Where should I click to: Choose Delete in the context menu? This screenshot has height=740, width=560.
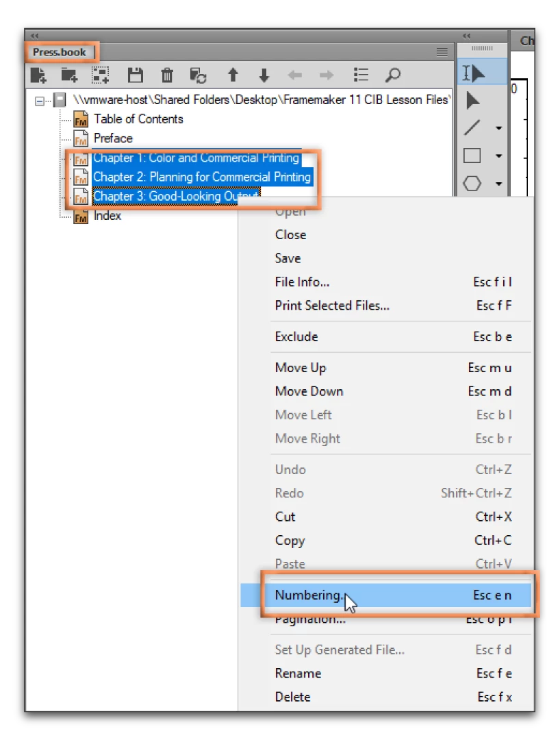(385, 697)
